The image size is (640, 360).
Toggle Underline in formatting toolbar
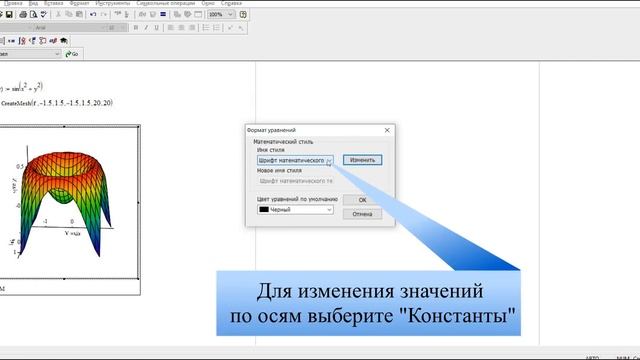156,28
